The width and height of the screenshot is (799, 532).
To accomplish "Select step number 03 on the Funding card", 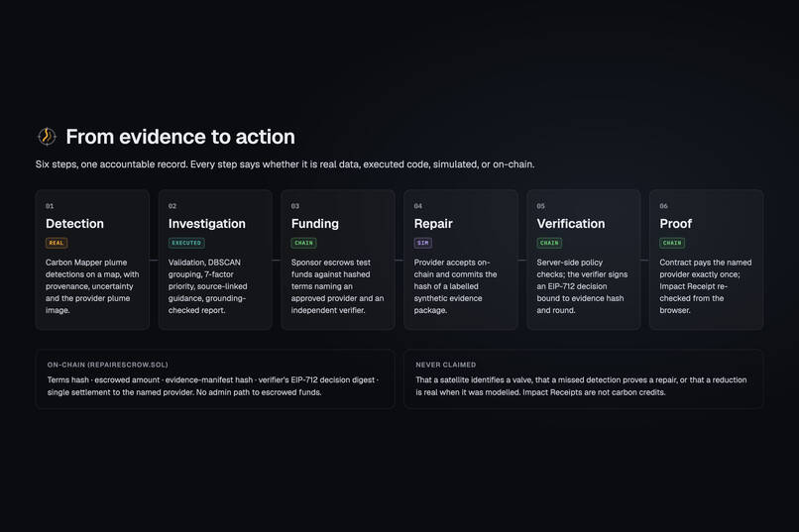I will coord(295,206).
